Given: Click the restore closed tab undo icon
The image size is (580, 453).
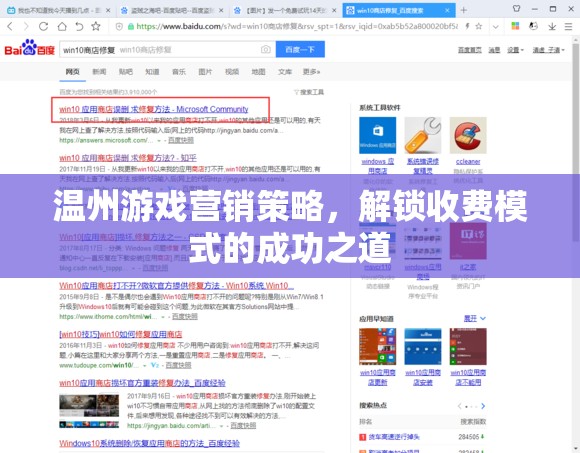Looking at the screenshot, I should point(79,26).
